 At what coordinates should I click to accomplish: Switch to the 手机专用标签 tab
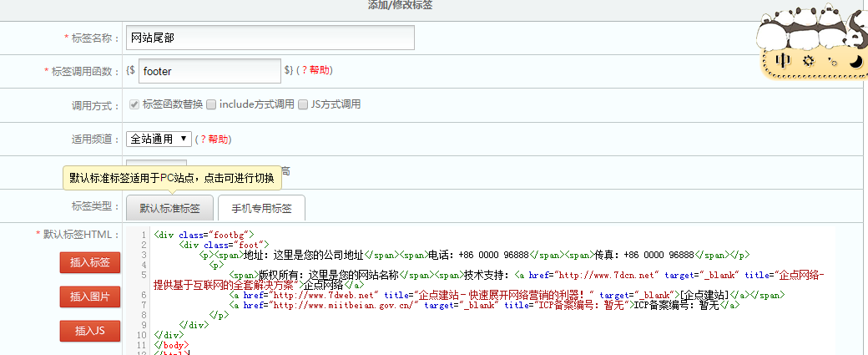click(261, 208)
